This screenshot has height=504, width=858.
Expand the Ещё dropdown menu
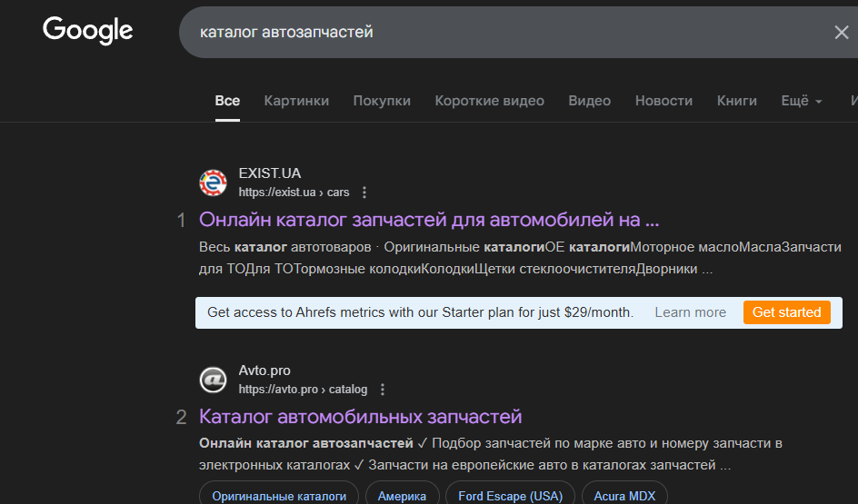coord(801,101)
